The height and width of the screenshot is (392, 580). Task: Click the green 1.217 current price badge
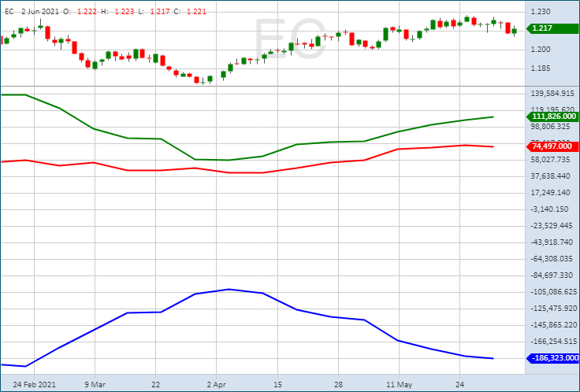[x=552, y=28]
